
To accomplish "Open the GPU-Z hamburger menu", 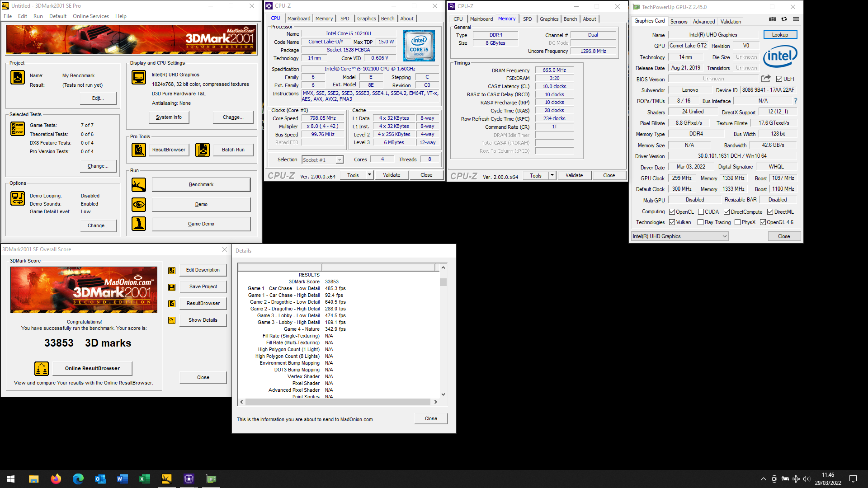I will [x=796, y=19].
